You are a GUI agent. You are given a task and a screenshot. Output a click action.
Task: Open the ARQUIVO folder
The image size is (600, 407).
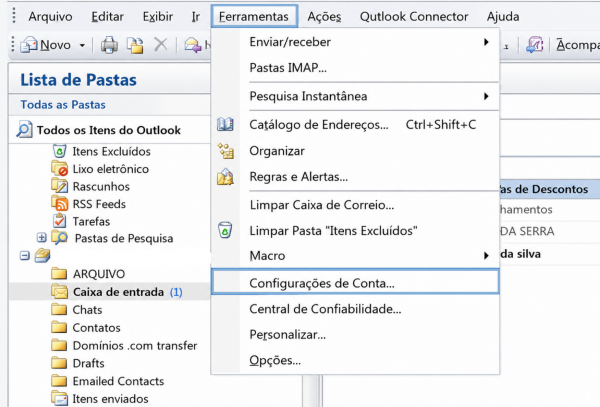99,274
